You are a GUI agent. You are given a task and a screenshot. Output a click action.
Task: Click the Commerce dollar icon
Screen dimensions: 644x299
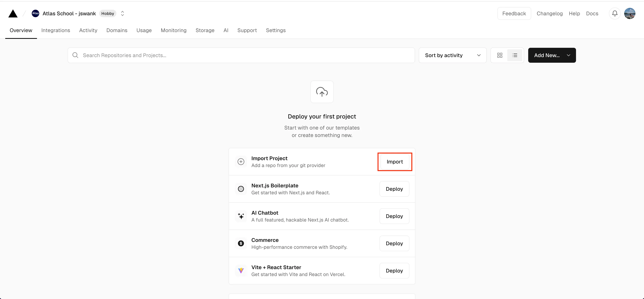241,243
